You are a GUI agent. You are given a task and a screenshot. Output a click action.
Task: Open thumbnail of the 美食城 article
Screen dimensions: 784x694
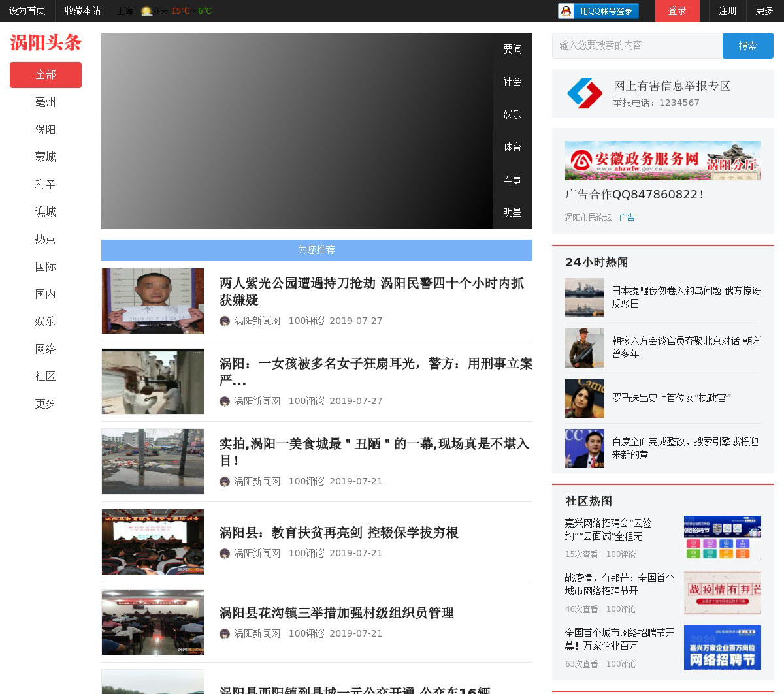pos(153,462)
